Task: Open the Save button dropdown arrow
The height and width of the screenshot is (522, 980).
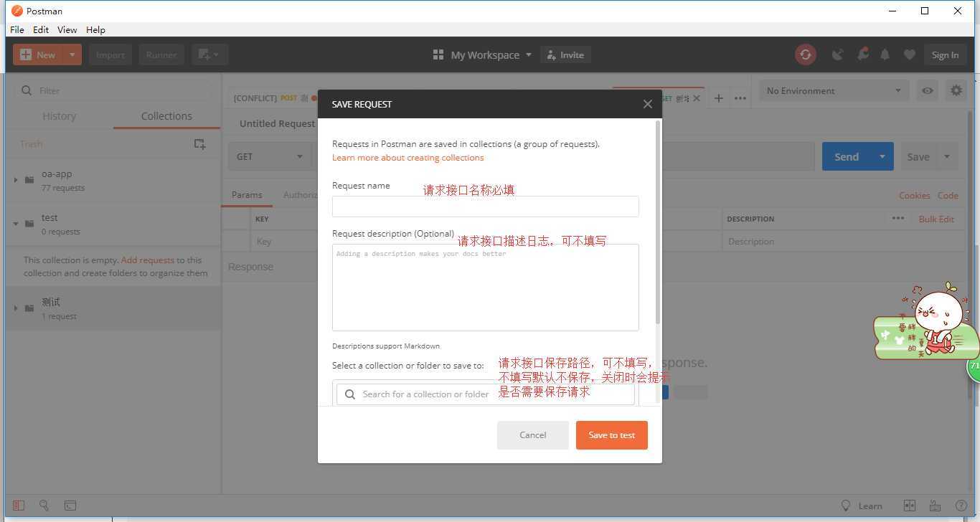Action: [947, 156]
